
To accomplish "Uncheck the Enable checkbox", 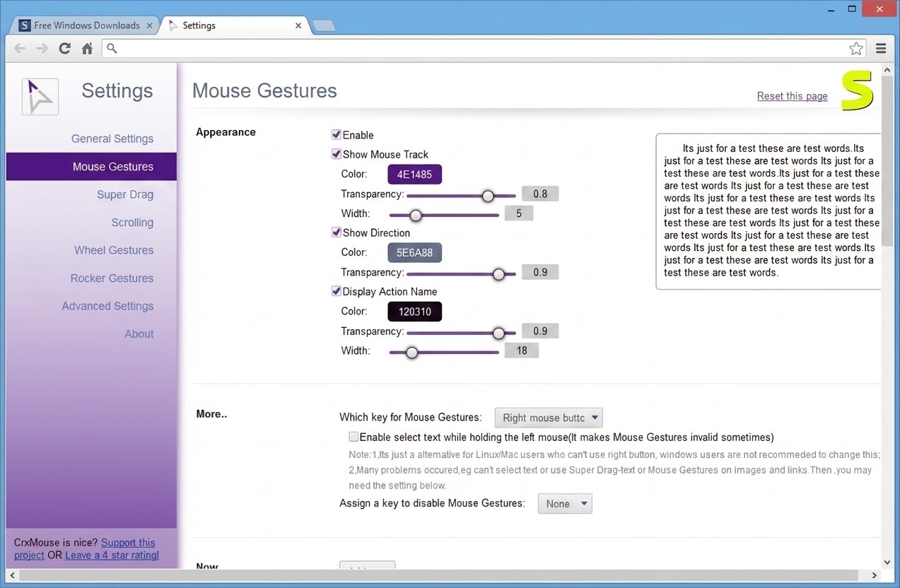I will pyautogui.click(x=337, y=134).
